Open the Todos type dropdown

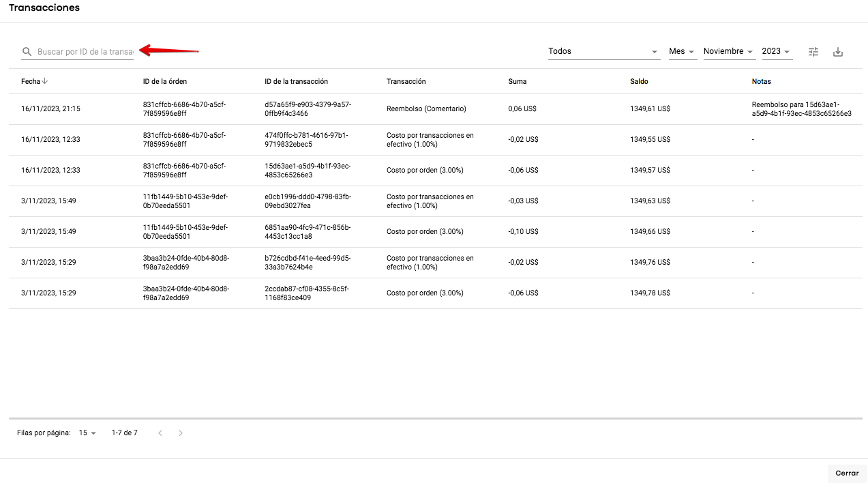point(604,51)
